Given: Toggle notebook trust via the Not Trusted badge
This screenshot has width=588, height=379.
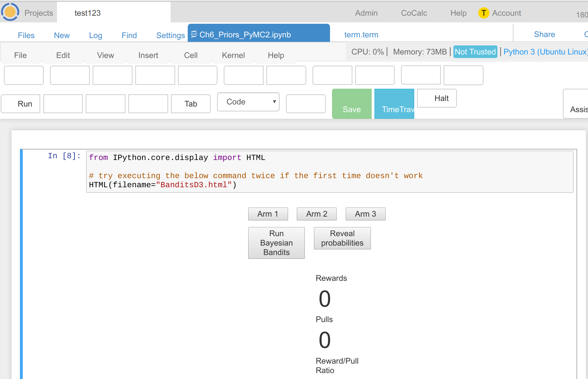Looking at the screenshot, I should point(475,52).
